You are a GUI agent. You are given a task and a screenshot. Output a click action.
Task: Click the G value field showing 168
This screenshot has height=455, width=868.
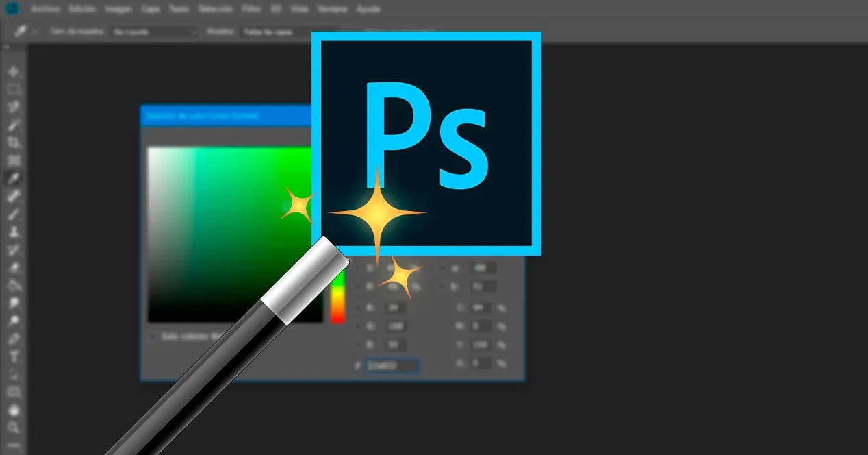pos(396,327)
